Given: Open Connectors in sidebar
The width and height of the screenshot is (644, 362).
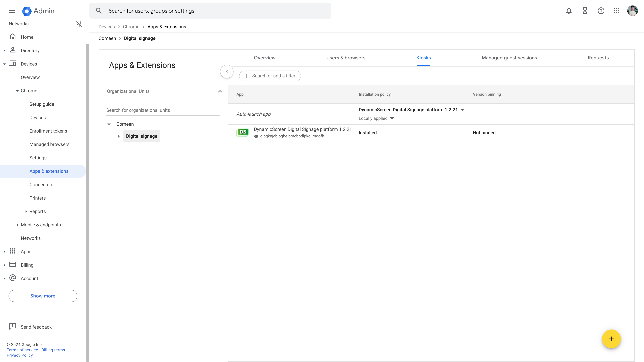Looking at the screenshot, I should point(41,185).
